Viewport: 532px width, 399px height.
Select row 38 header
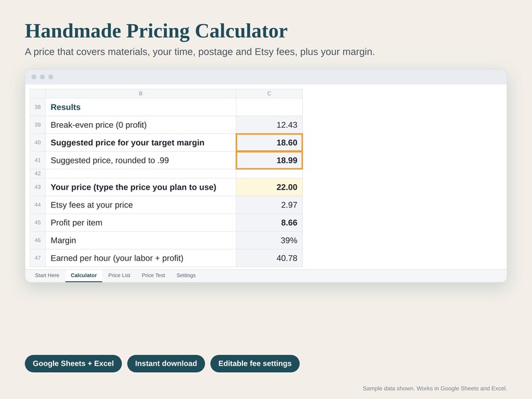tap(38, 107)
